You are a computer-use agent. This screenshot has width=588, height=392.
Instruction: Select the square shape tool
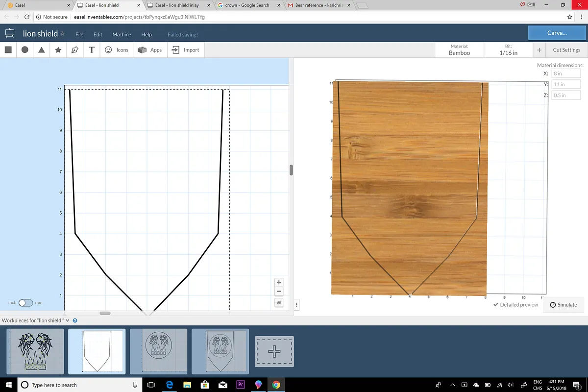pos(8,50)
